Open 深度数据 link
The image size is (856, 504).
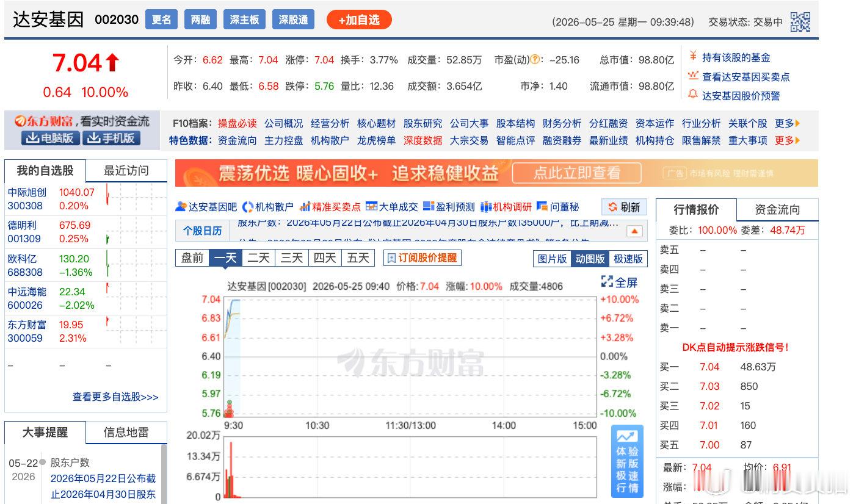tap(423, 140)
